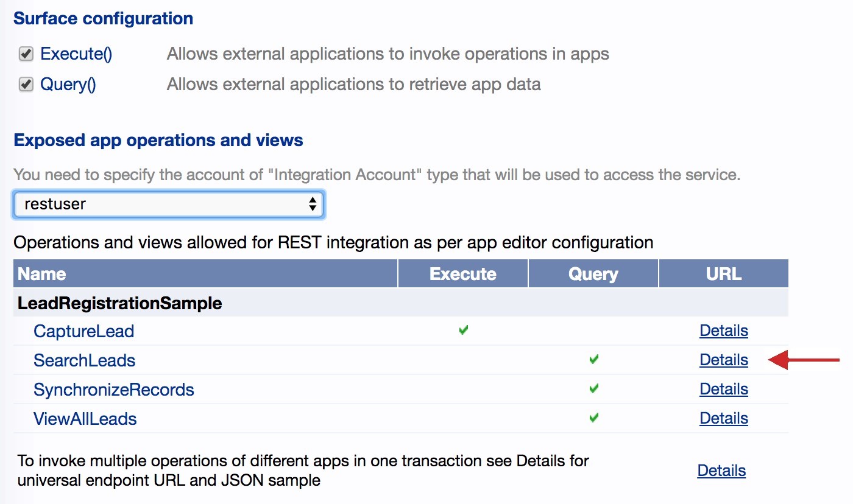Click the Query checkmark for SynchronizeRecords
The width and height of the screenshot is (853, 504).
pyautogui.click(x=593, y=389)
